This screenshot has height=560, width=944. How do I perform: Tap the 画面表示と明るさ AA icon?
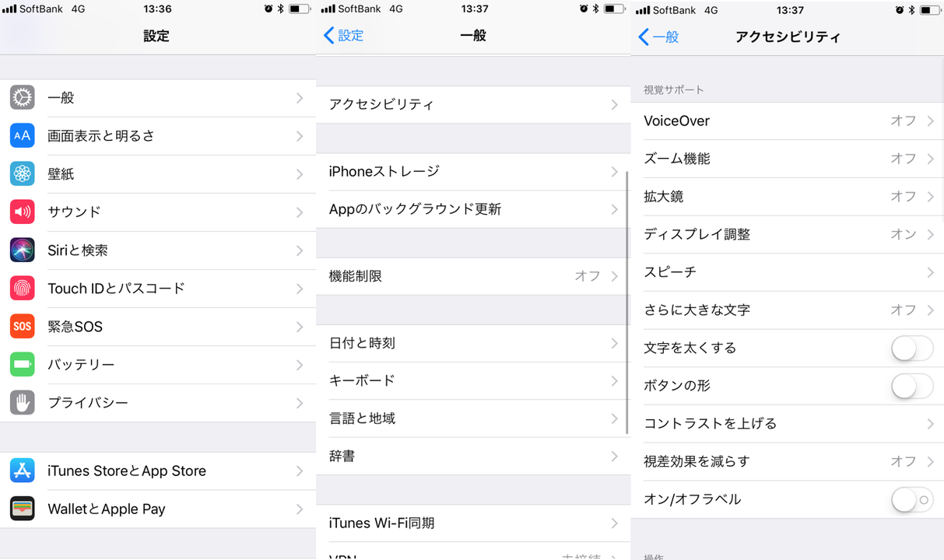[x=23, y=135]
